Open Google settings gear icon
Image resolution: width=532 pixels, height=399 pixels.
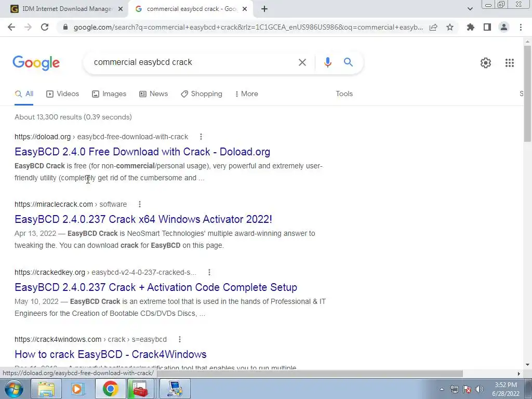(x=486, y=63)
